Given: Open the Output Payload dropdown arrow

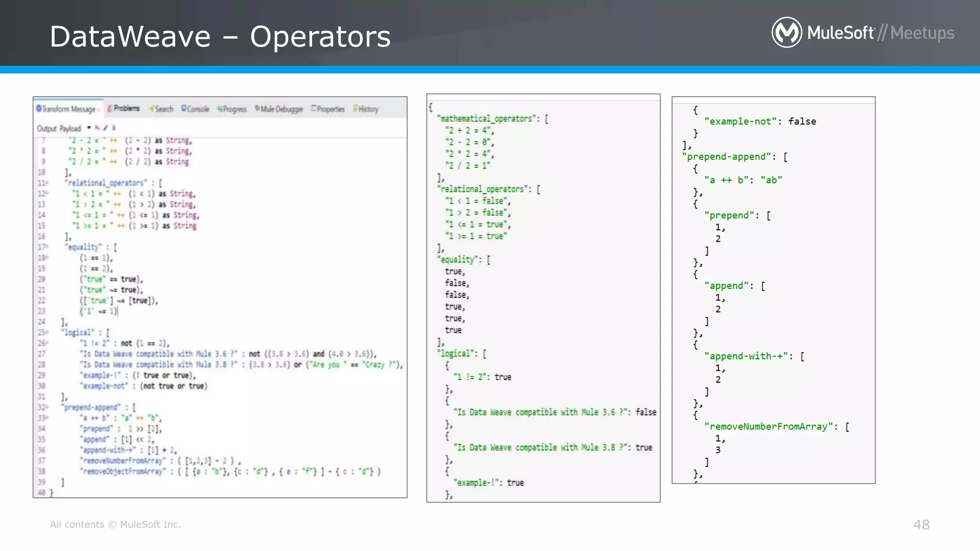Looking at the screenshot, I should click(89, 128).
